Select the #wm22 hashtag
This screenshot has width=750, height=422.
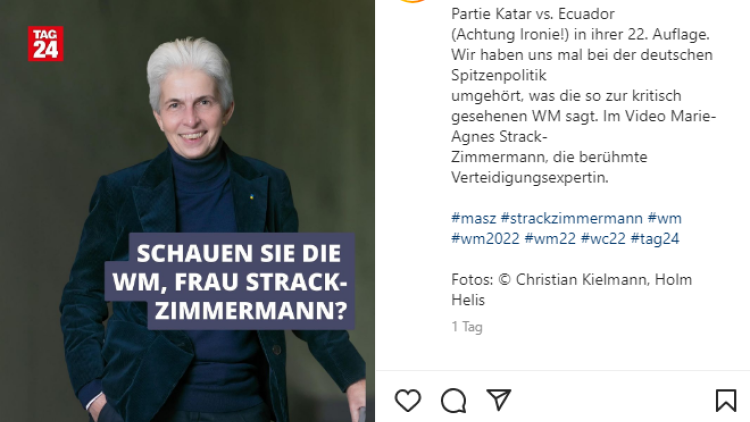550,238
